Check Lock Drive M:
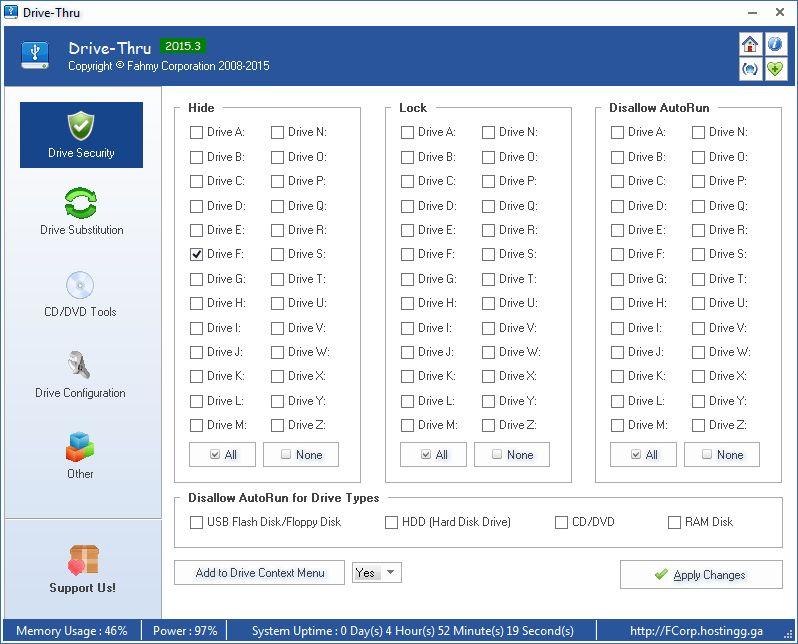 tap(407, 425)
